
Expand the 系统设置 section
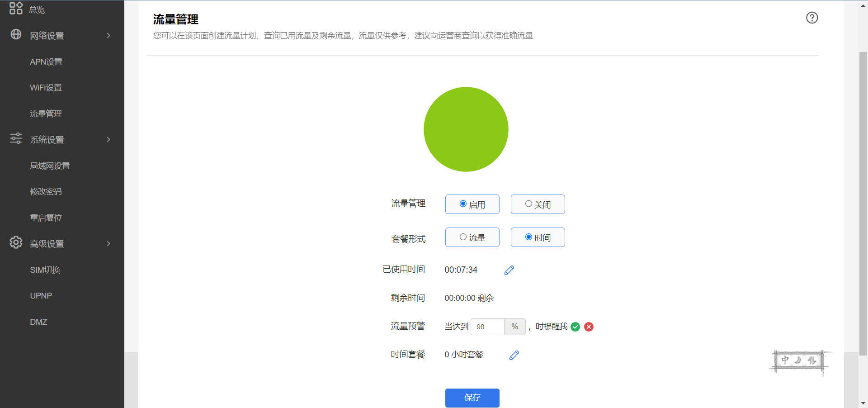coord(108,140)
